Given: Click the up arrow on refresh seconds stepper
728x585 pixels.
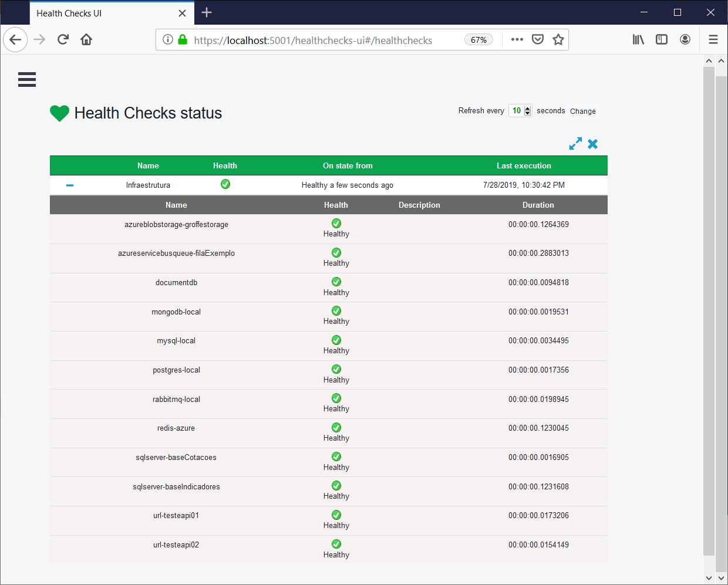Looking at the screenshot, I should 527,107.
